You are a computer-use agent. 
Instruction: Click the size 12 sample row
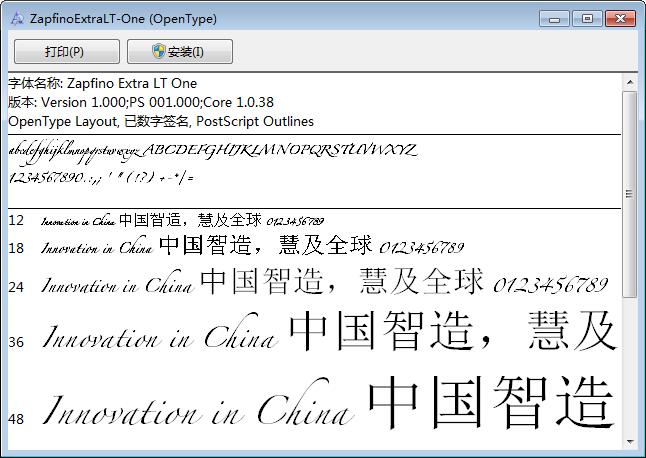coord(166,220)
